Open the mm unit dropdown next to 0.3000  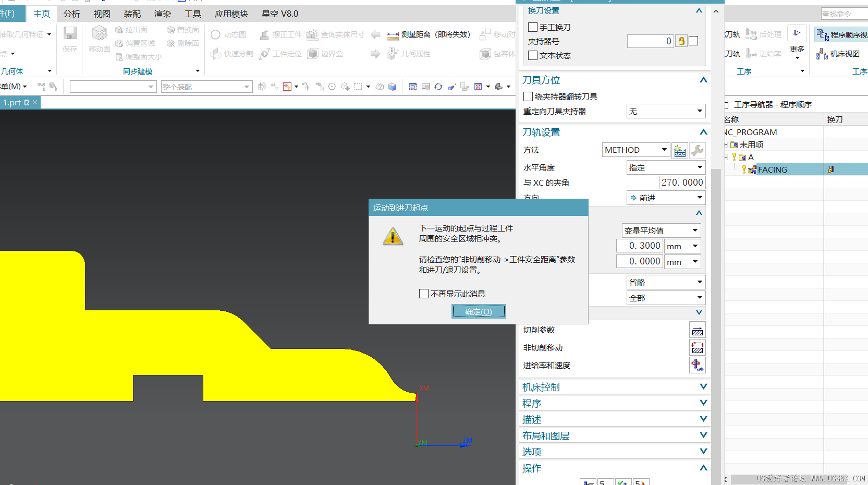coord(682,246)
